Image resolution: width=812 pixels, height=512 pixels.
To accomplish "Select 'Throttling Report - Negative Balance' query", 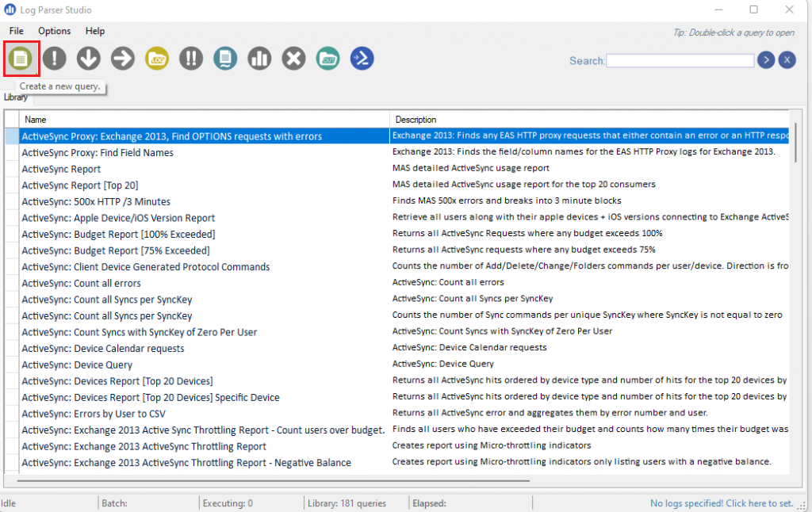I will tap(186, 463).
